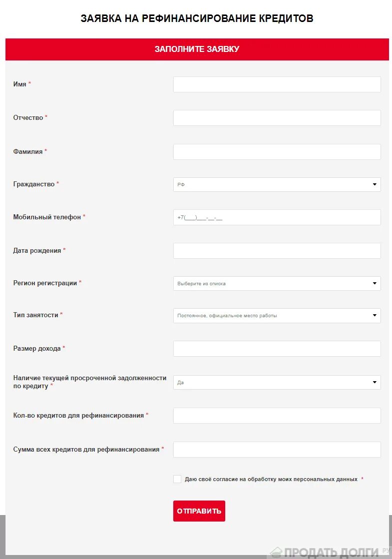Focus the Фамилия input box
The image size is (392, 559).
(x=277, y=152)
